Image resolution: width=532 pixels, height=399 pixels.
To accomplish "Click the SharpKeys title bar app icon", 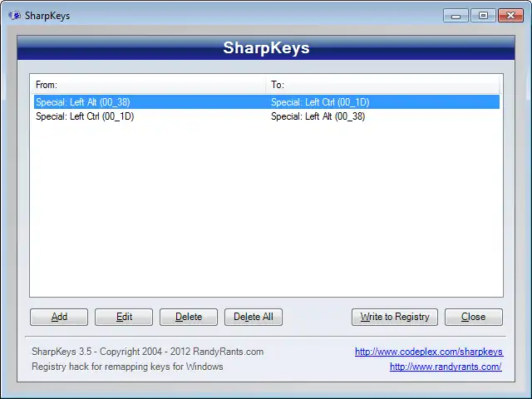I will coord(14,16).
